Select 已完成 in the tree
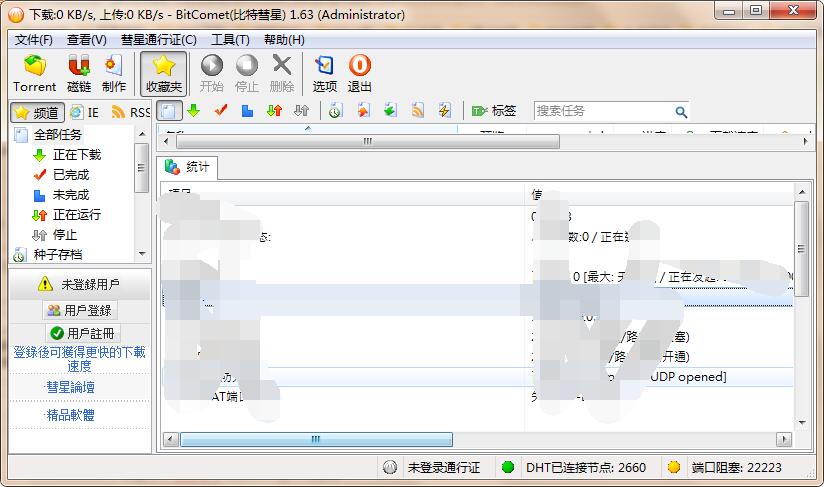This screenshot has height=487, width=824. pyautogui.click(x=71, y=175)
